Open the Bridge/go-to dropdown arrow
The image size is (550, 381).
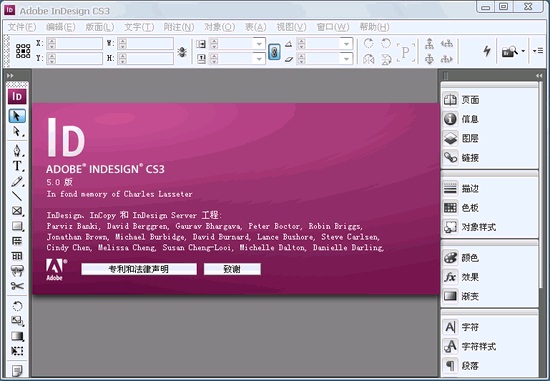523,51
